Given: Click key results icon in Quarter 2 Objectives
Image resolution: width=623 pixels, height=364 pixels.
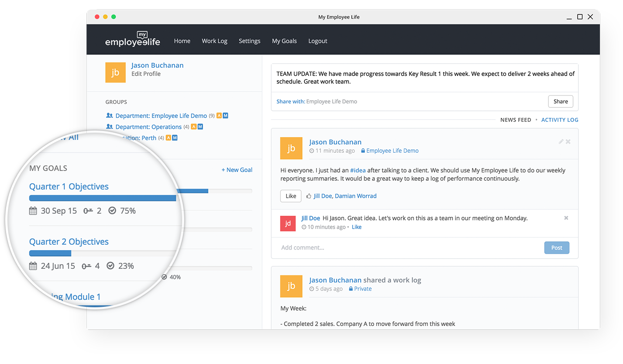Looking at the screenshot, I should tap(86, 266).
